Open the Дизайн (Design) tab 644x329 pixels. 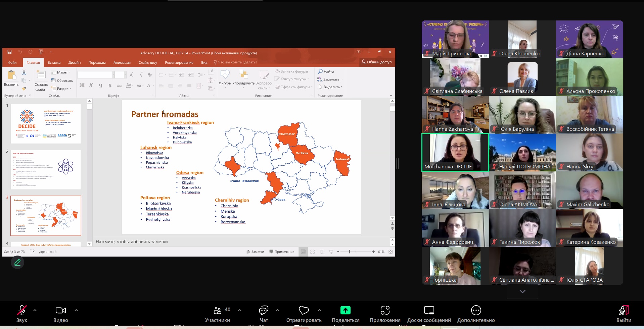click(75, 62)
